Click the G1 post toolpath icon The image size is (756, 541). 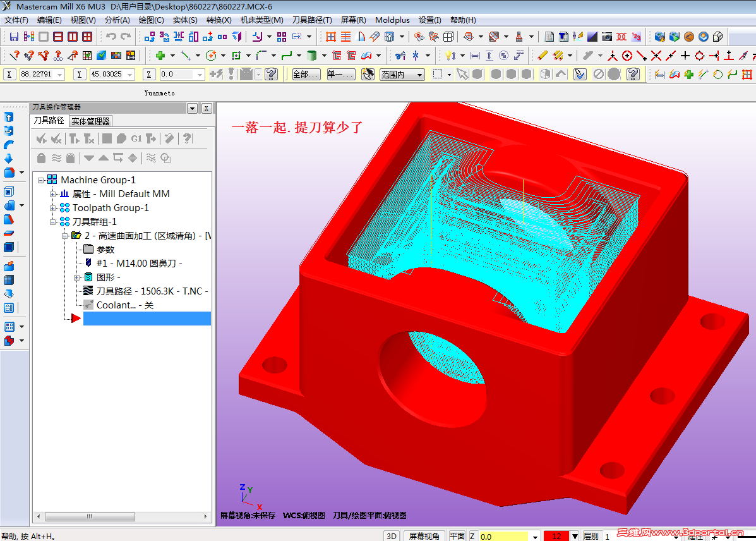click(136, 139)
